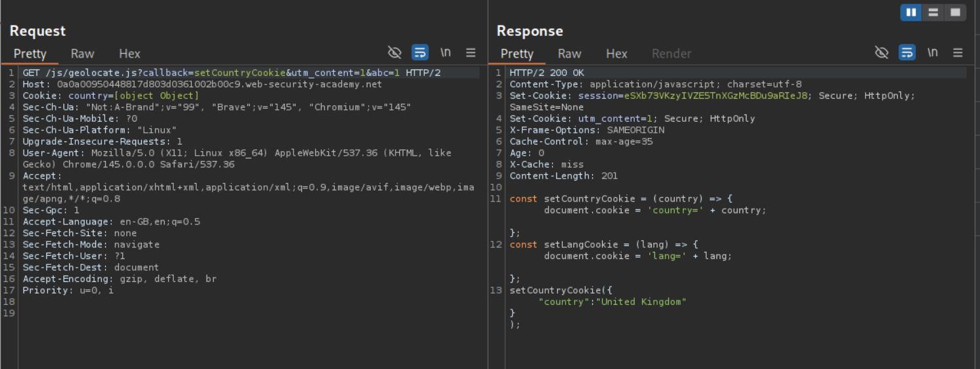
Task: Switch to side-by-side split layout view
Action: 911,12
